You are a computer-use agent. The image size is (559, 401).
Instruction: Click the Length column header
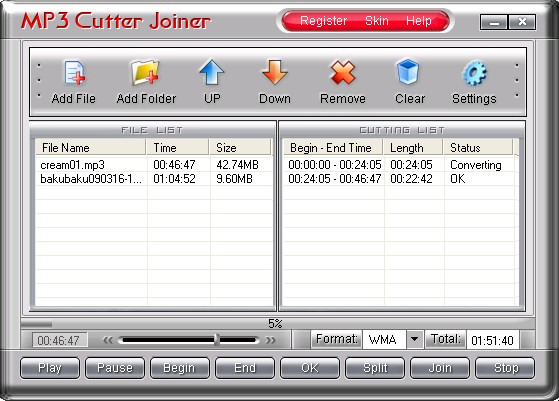(413, 147)
